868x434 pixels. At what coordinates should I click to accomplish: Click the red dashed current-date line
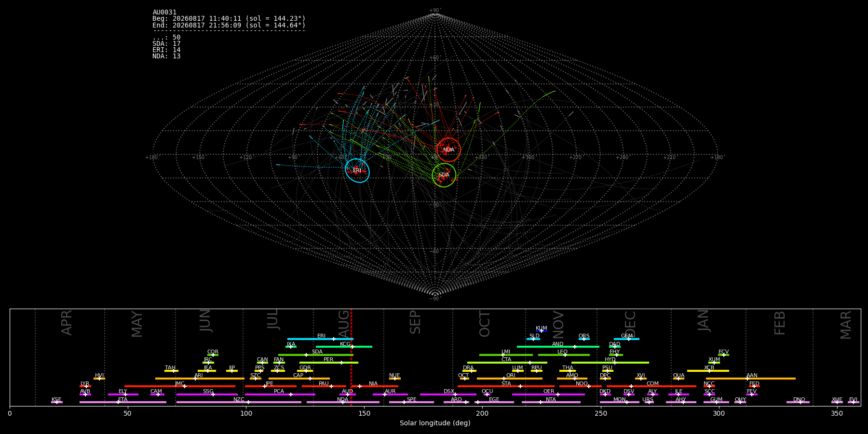351,357
